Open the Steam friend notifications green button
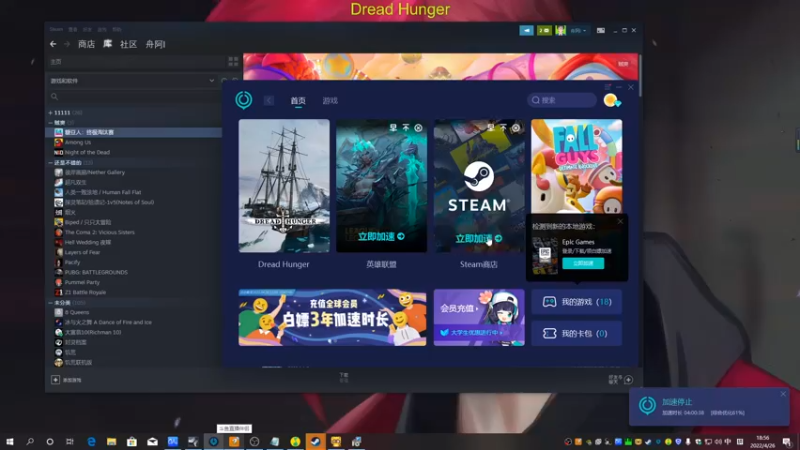The width and height of the screenshot is (800, 450). click(x=544, y=31)
